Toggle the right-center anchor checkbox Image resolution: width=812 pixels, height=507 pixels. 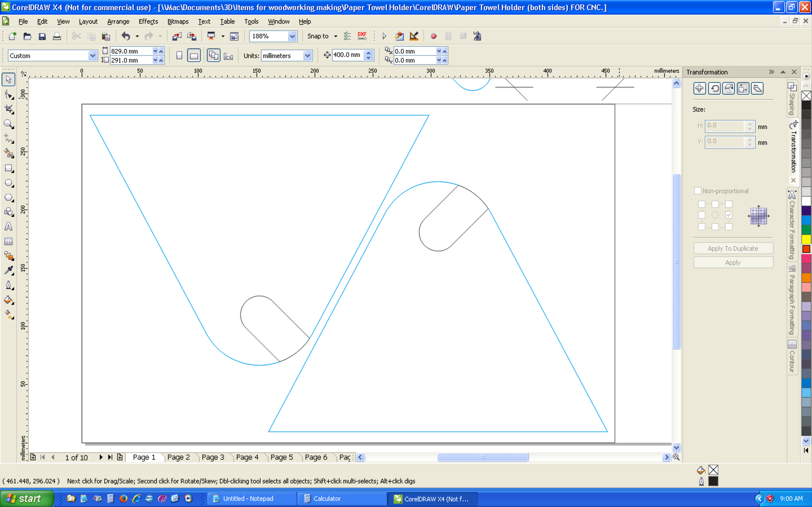click(729, 215)
